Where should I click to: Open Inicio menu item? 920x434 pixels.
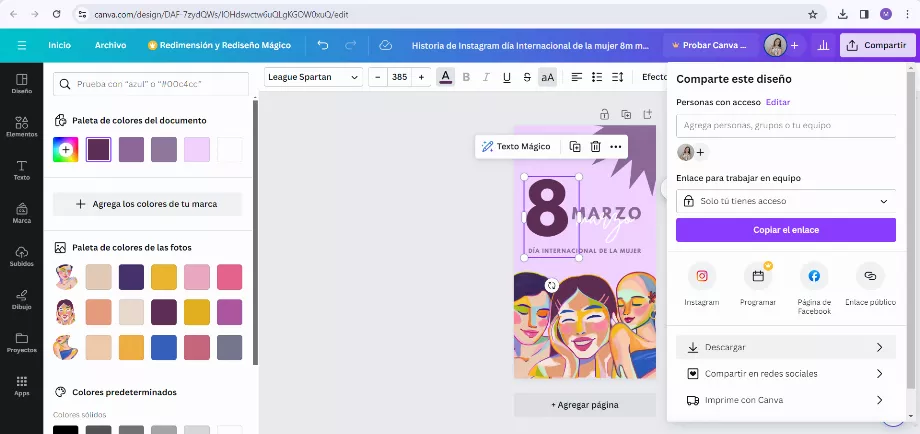(59, 45)
